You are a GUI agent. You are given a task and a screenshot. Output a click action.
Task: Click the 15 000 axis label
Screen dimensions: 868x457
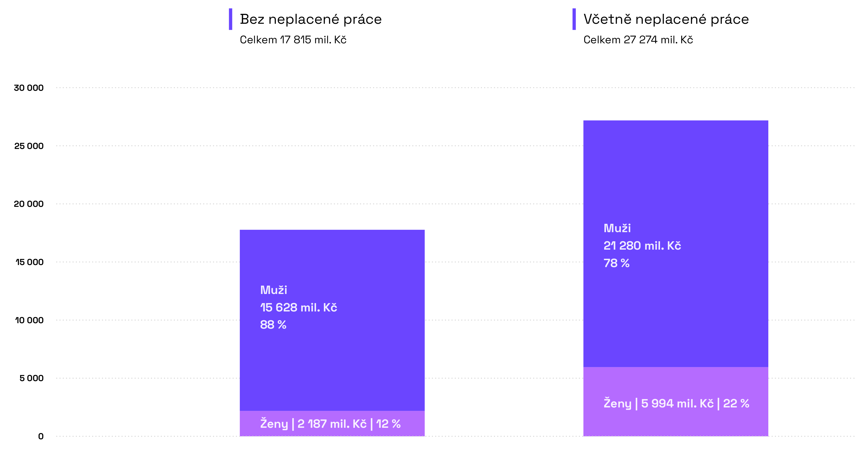[29, 262]
